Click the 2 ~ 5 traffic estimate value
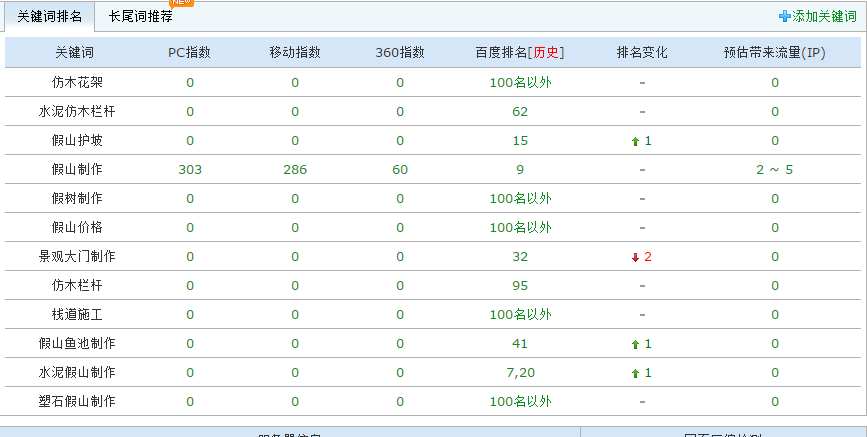Viewport: 867px width, 437px height. [x=774, y=170]
